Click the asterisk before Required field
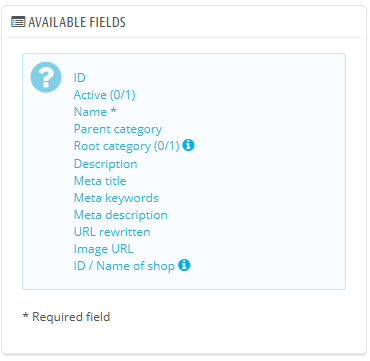This screenshot has width=370, height=361. click(25, 315)
